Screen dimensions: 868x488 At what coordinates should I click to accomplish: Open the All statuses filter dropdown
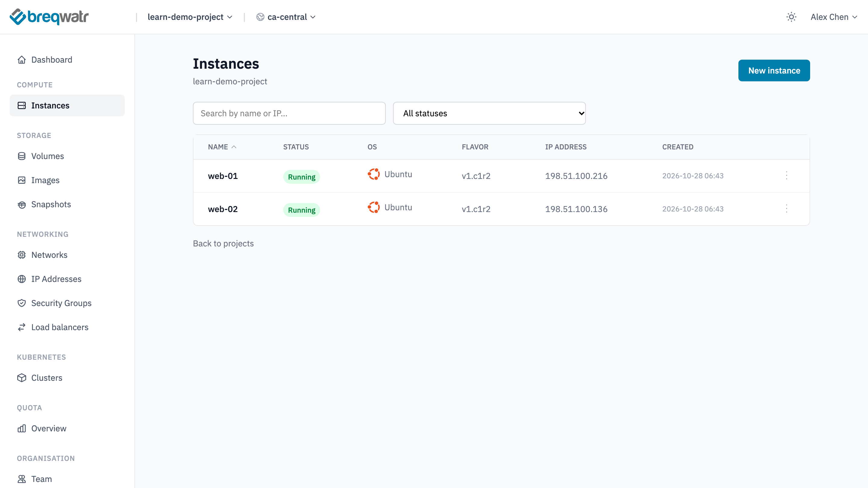pyautogui.click(x=489, y=113)
